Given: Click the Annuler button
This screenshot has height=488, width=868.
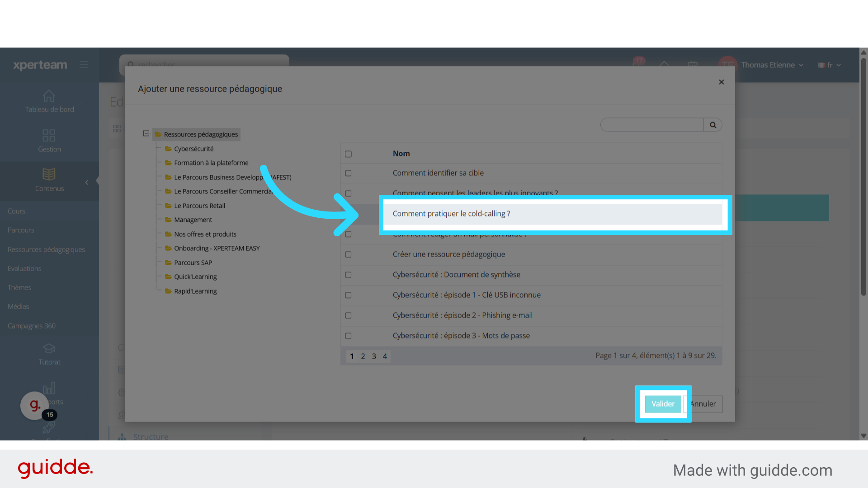Looking at the screenshot, I should (x=704, y=404).
